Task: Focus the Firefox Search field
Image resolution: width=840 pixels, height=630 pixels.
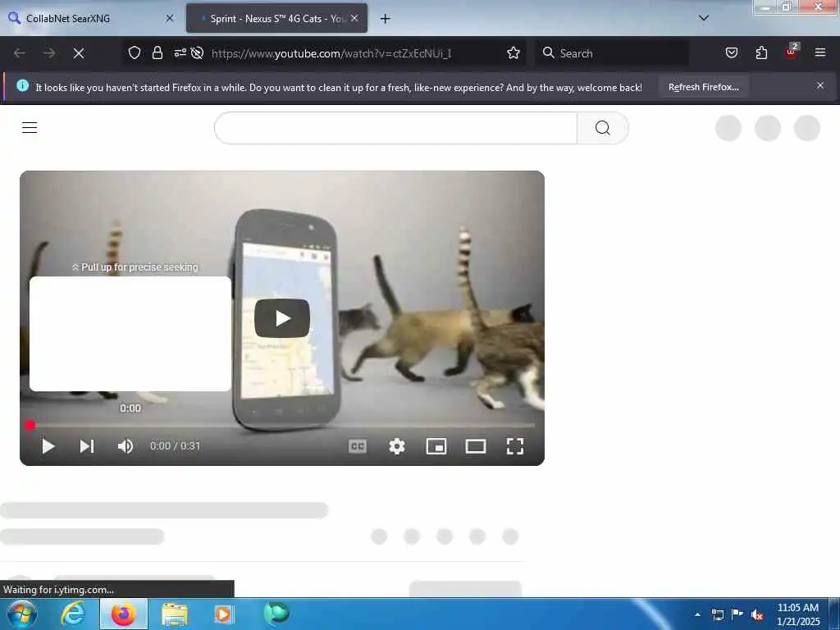Action: (x=612, y=53)
